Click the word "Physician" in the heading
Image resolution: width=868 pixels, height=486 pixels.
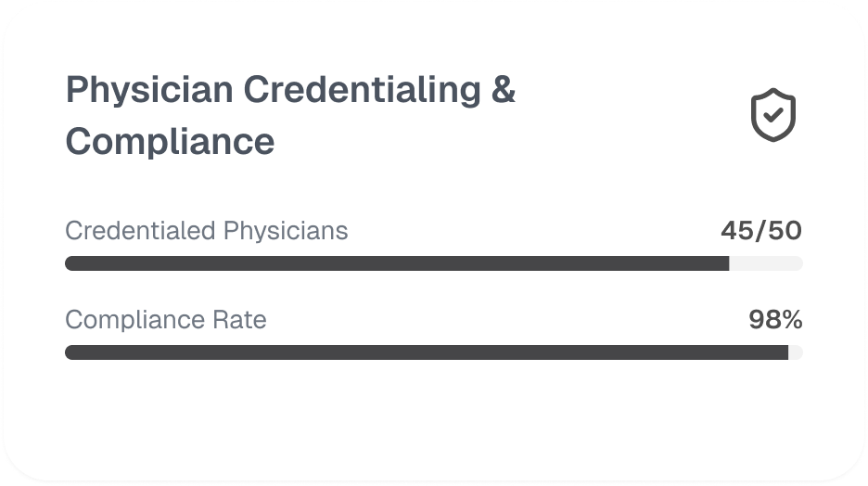[148, 90]
